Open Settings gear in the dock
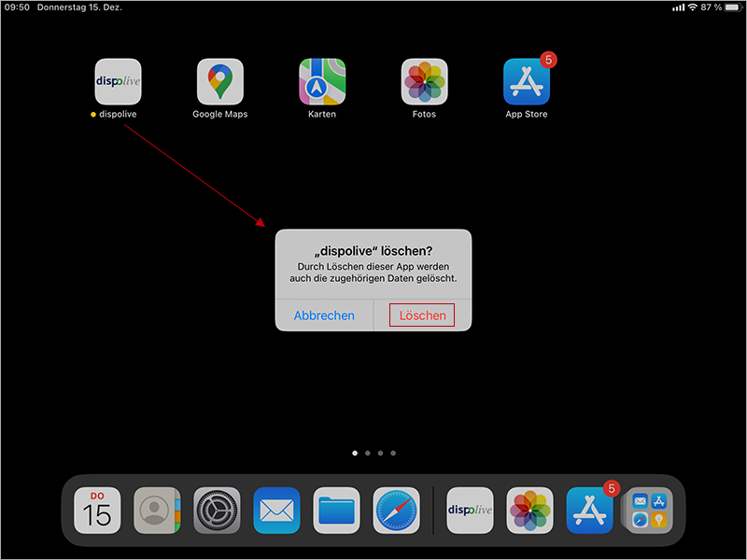Image resolution: width=747 pixels, height=560 pixels. pos(217,510)
